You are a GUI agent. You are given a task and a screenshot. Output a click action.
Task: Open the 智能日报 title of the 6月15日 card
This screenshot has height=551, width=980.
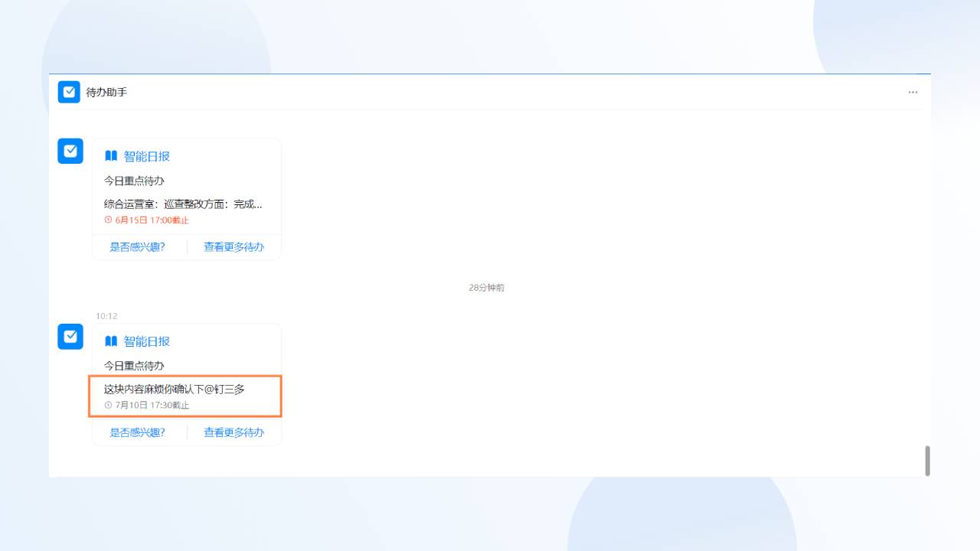147,156
